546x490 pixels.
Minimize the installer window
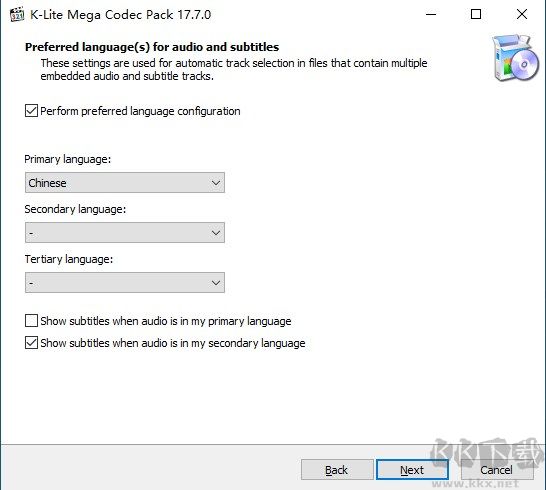[x=431, y=14]
